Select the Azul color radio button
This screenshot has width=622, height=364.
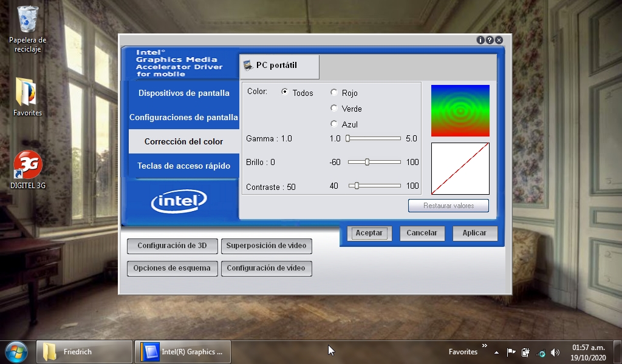[334, 124]
